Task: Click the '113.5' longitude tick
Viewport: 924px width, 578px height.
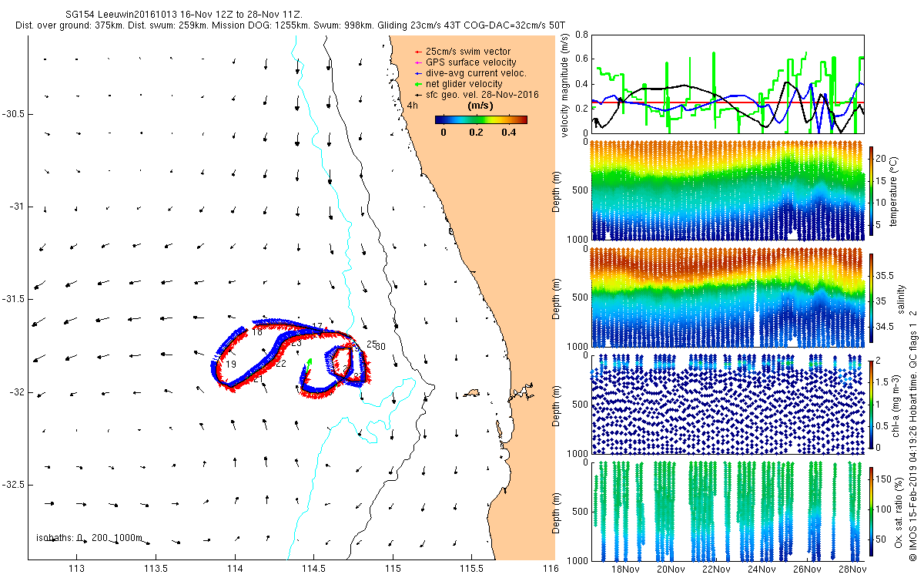Action: point(156,570)
